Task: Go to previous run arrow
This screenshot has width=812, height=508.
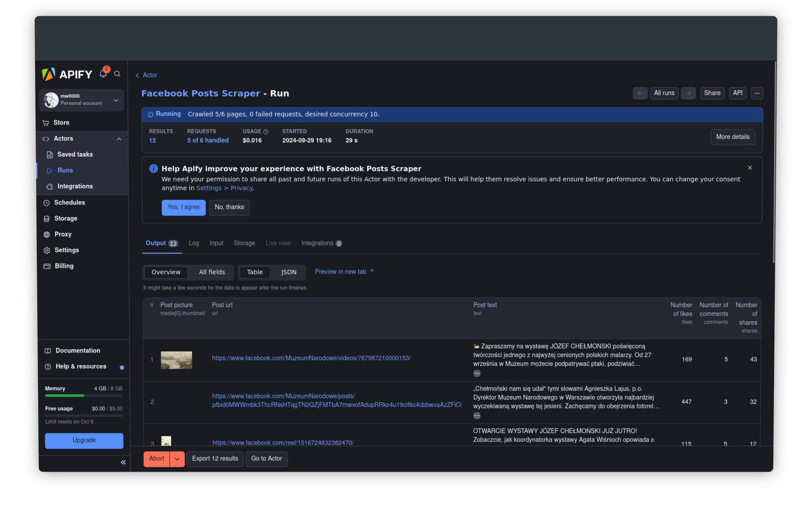Action: point(640,93)
